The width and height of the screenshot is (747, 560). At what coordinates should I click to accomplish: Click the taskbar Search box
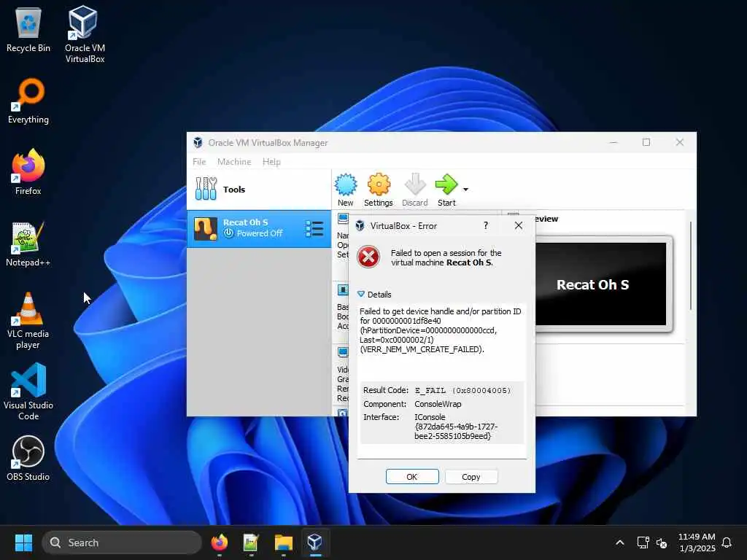(x=122, y=542)
